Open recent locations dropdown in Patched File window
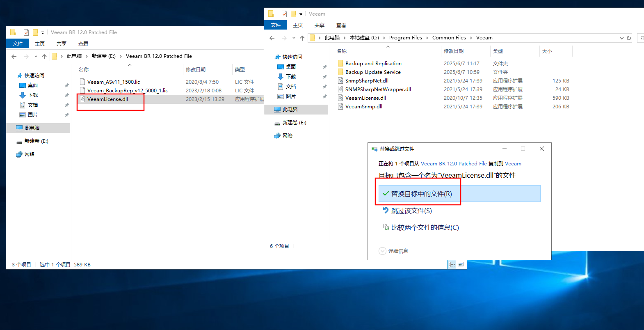This screenshot has height=330, width=644. (36, 56)
